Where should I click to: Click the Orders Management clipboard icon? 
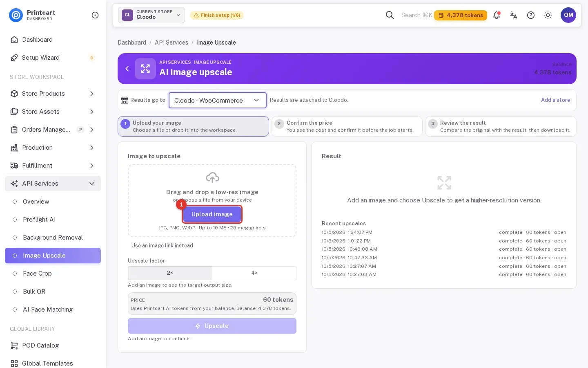point(14,130)
